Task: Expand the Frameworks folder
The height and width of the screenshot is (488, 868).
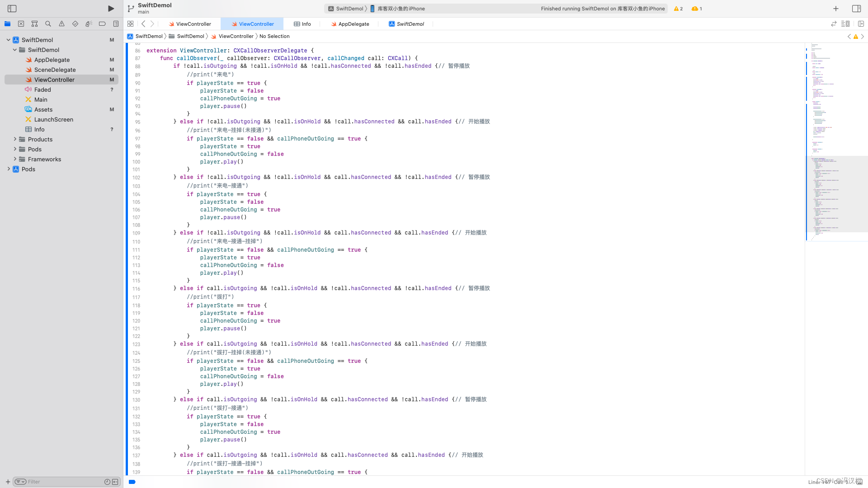Action: pyautogui.click(x=14, y=159)
